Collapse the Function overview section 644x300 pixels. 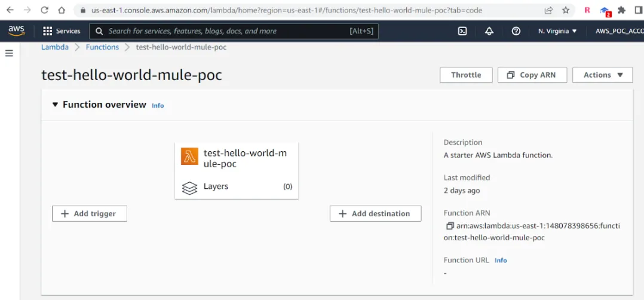click(x=56, y=105)
